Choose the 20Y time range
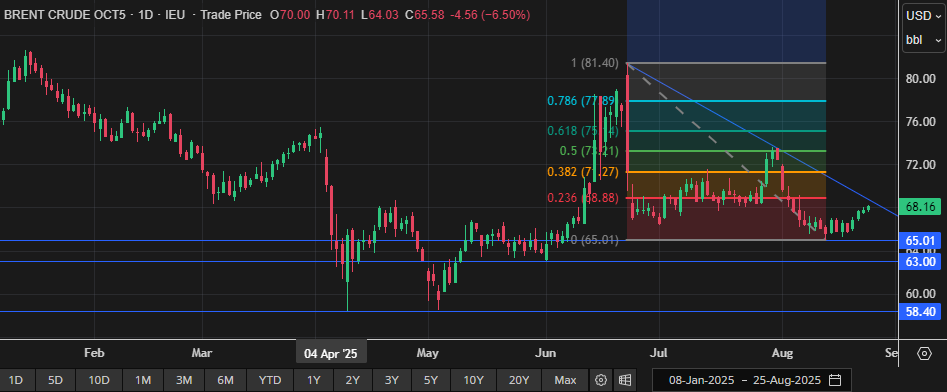The image size is (947, 392). click(x=519, y=380)
